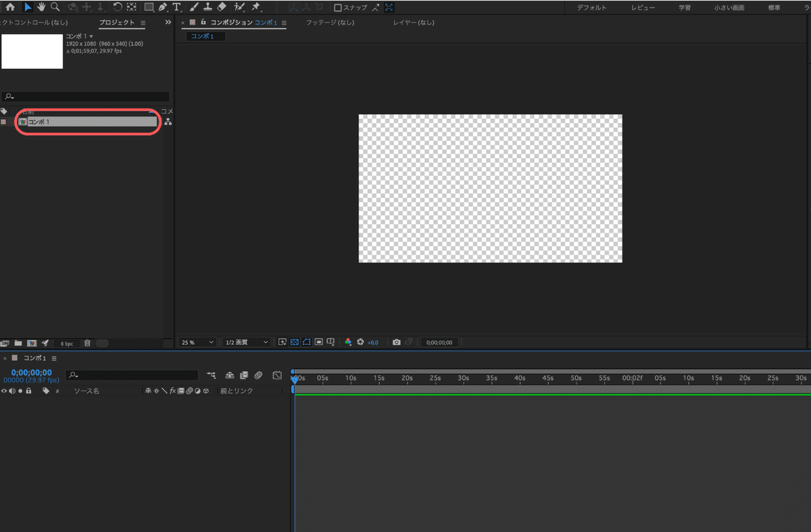This screenshot has width=811, height=532.
Task: Open the 1/2画質 resolution dropdown
Action: [x=246, y=342]
